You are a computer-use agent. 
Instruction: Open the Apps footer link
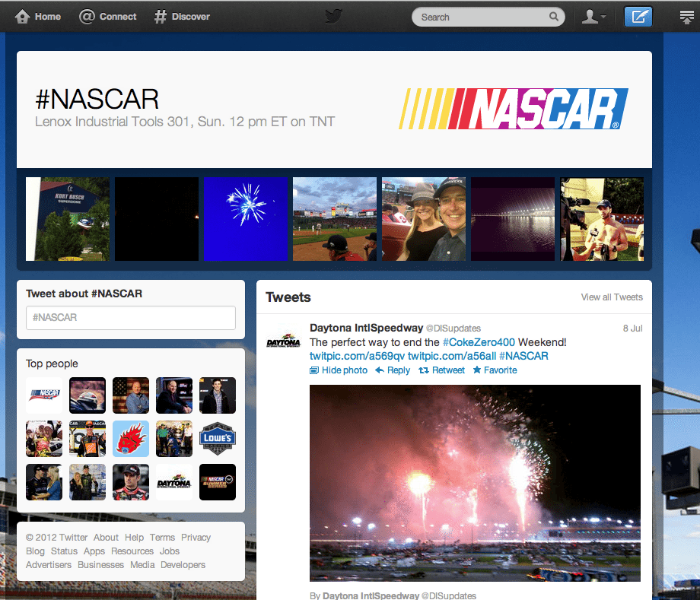pyautogui.click(x=94, y=551)
